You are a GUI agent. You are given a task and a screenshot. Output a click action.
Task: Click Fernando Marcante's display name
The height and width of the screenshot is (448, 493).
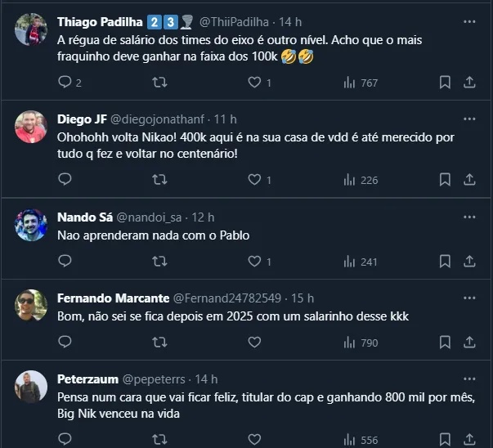(x=113, y=298)
